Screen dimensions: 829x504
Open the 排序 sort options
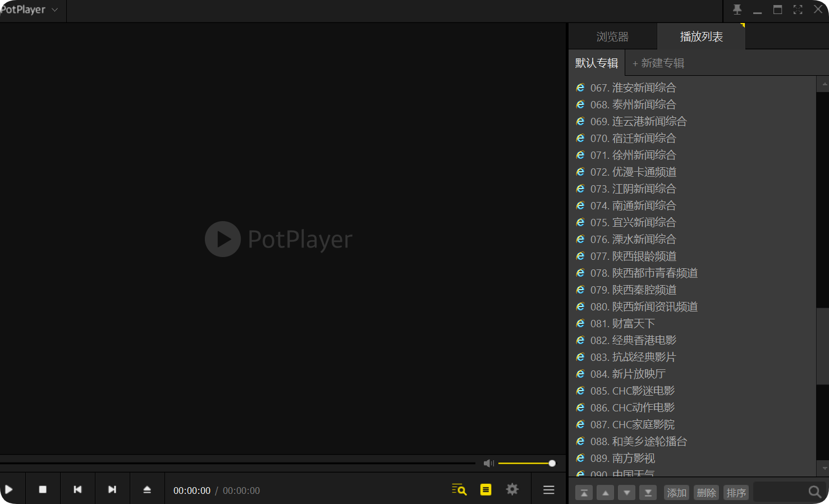(736, 493)
